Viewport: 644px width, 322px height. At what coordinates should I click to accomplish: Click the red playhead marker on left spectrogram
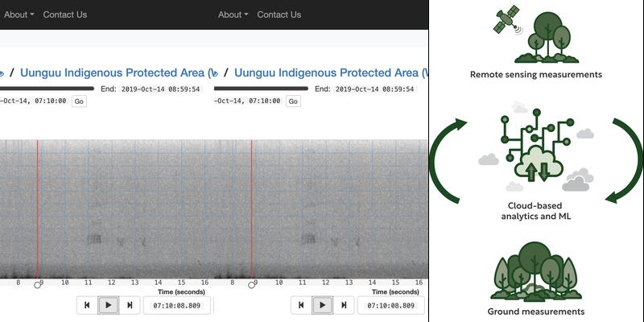pos(37,209)
